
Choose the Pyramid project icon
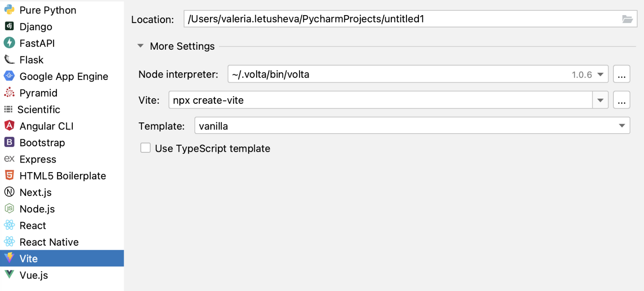pos(9,92)
